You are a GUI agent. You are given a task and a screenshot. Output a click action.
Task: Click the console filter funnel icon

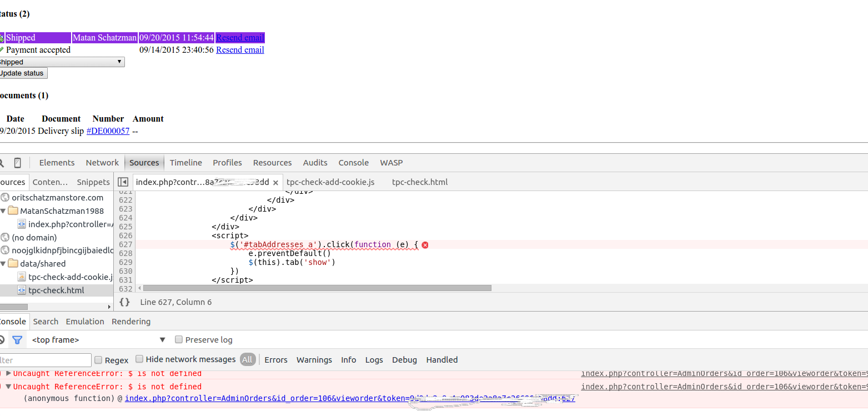(x=17, y=340)
